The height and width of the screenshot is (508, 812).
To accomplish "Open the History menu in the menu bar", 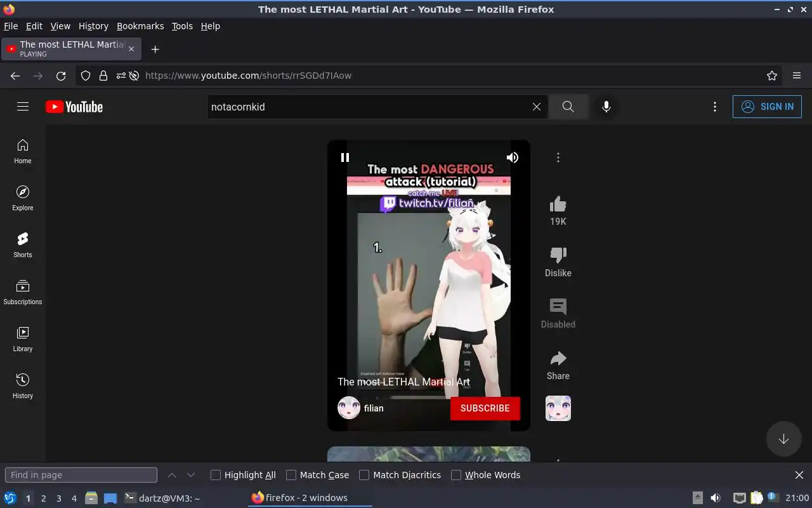I will point(93,26).
